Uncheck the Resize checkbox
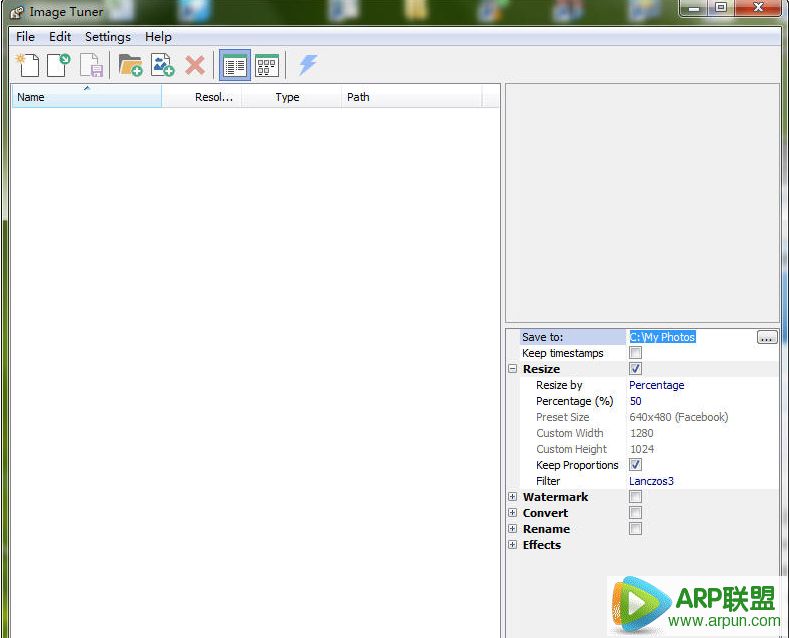 click(x=636, y=369)
